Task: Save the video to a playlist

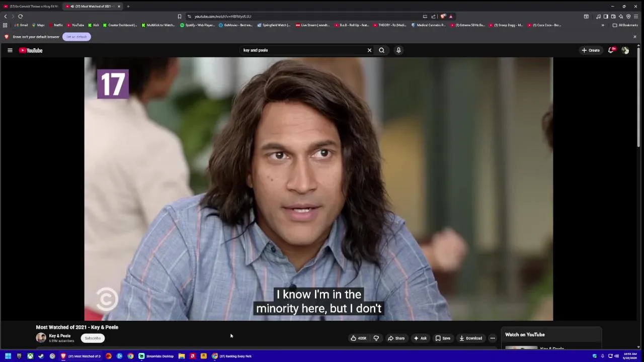Action: [443, 338]
